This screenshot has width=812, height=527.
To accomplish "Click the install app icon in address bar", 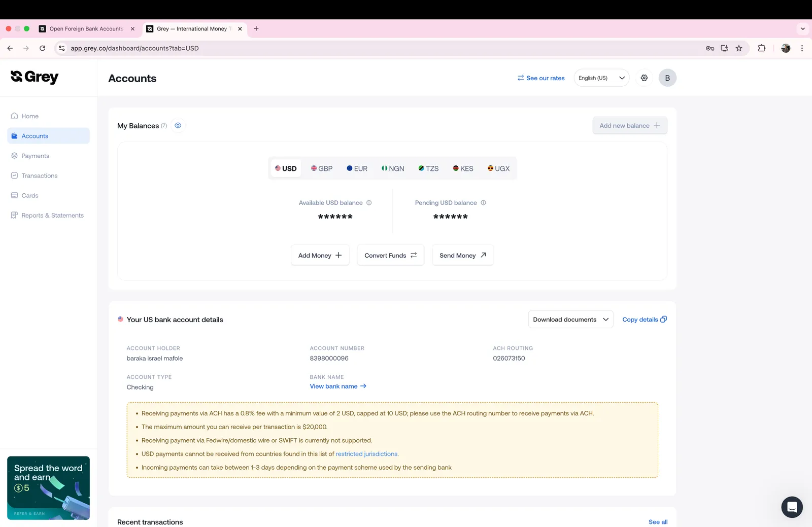I will click(x=724, y=48).
